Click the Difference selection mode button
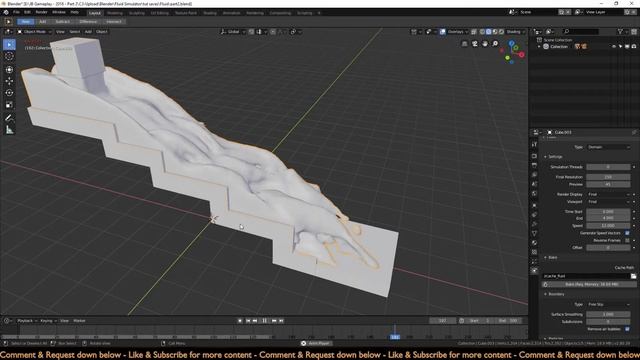 click(x=88, y=22)
